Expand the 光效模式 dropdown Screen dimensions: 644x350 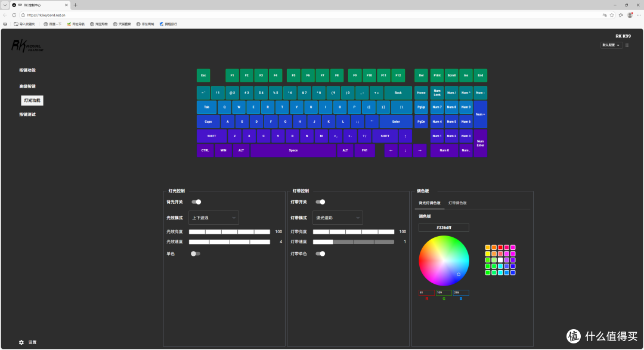213,218
